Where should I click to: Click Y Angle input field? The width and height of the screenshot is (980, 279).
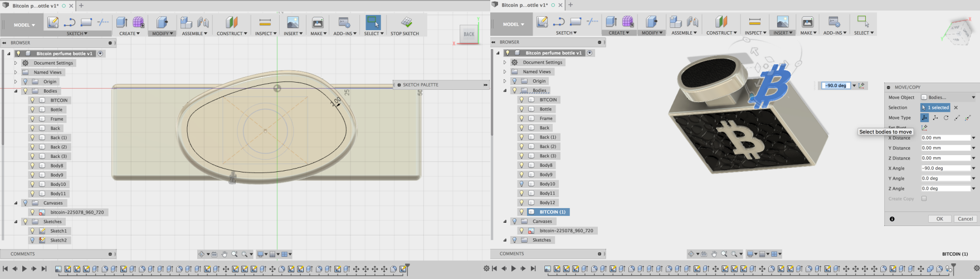coord(945,179)
